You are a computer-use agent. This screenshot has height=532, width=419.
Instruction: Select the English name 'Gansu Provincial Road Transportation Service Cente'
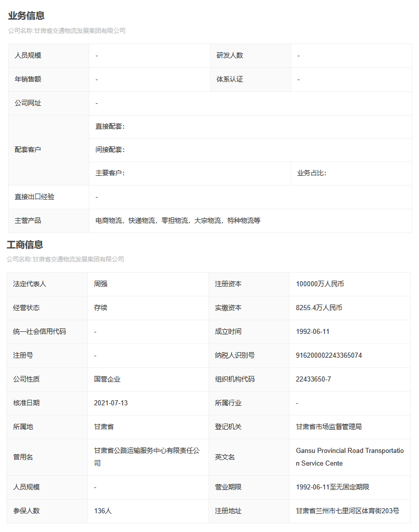coord(350,457)
